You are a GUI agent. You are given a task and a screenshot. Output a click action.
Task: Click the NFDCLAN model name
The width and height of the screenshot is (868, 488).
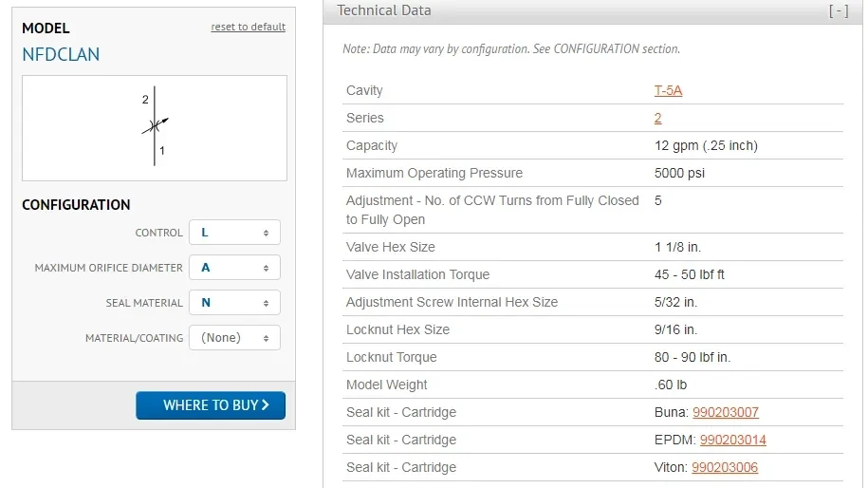61,55
